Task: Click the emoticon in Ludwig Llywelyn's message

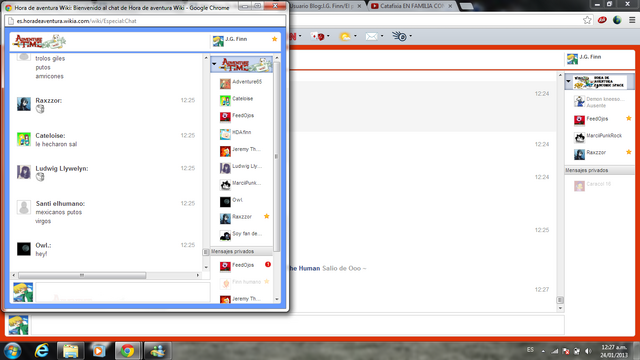Action: [40, 177]
